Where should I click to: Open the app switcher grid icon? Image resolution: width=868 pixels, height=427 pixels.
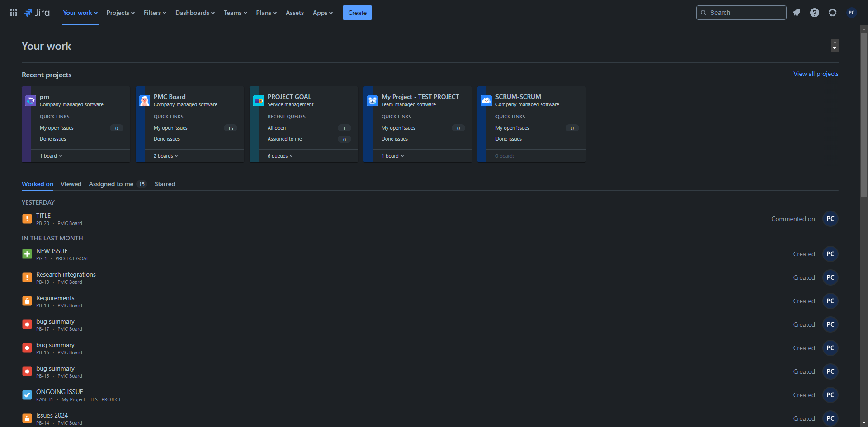pyautogui.click(x=14, y=13)
